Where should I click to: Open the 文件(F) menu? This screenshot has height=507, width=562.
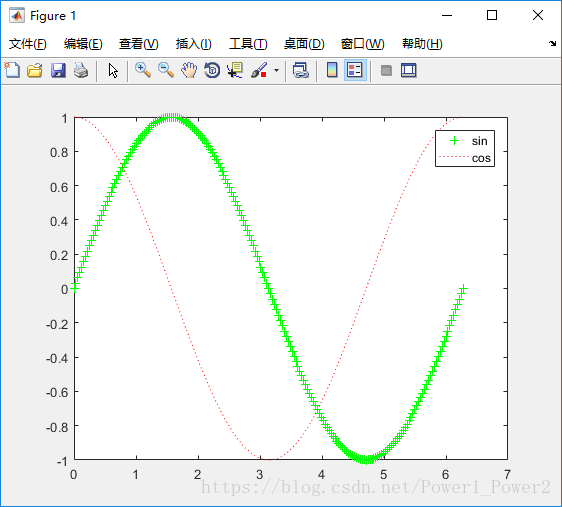pyautogui.click(x=28, y=44)
